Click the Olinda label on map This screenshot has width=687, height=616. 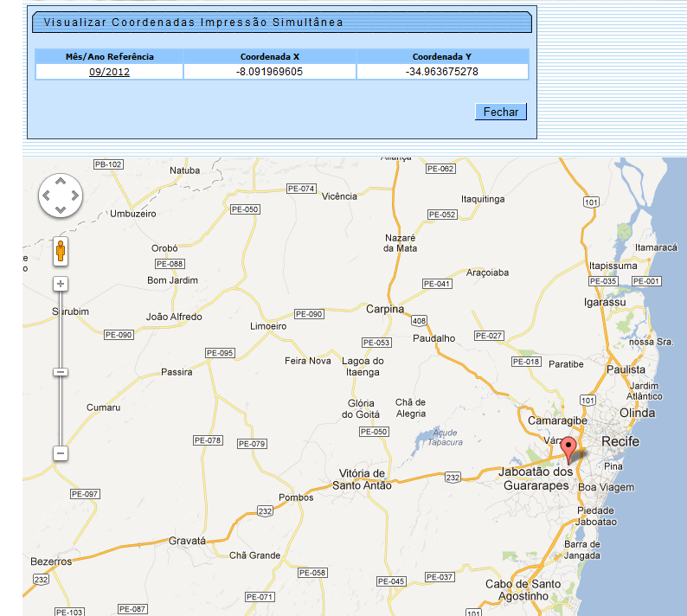[637, 414]
